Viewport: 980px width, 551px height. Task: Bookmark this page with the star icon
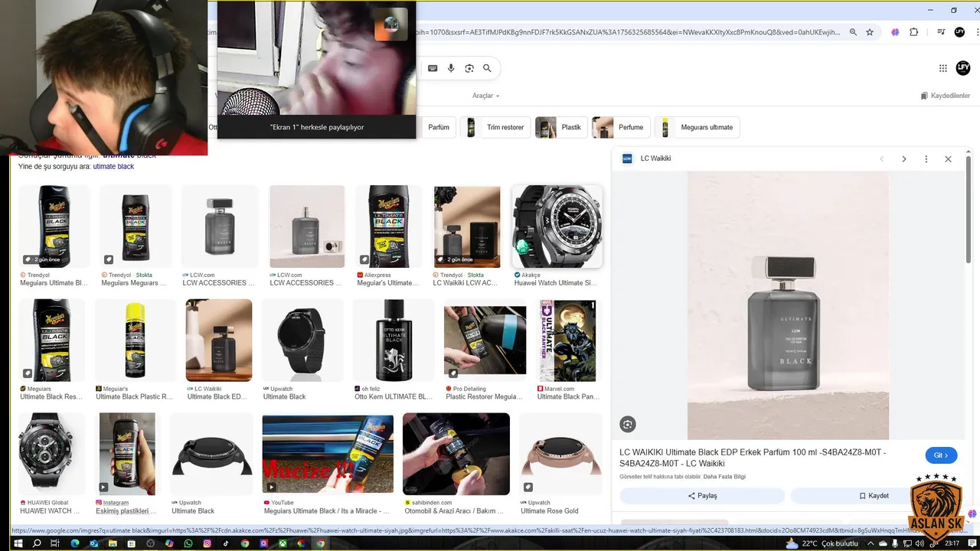[870, 32]
